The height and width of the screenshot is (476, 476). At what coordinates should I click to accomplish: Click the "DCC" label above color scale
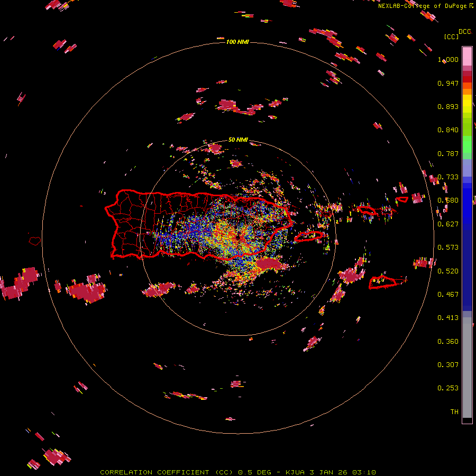(x=465, y=32)
